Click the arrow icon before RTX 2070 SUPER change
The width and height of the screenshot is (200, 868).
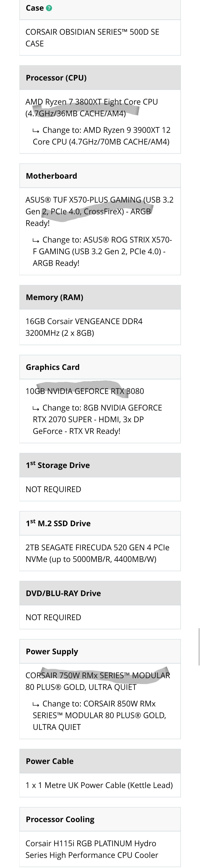pyautogui.click(x=36, y=408)
